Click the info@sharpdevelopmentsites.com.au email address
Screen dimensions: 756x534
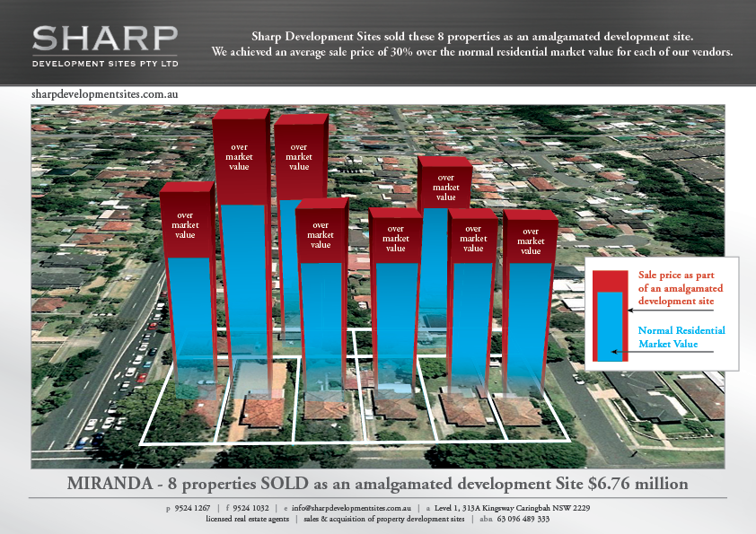[x=352, y=508]
